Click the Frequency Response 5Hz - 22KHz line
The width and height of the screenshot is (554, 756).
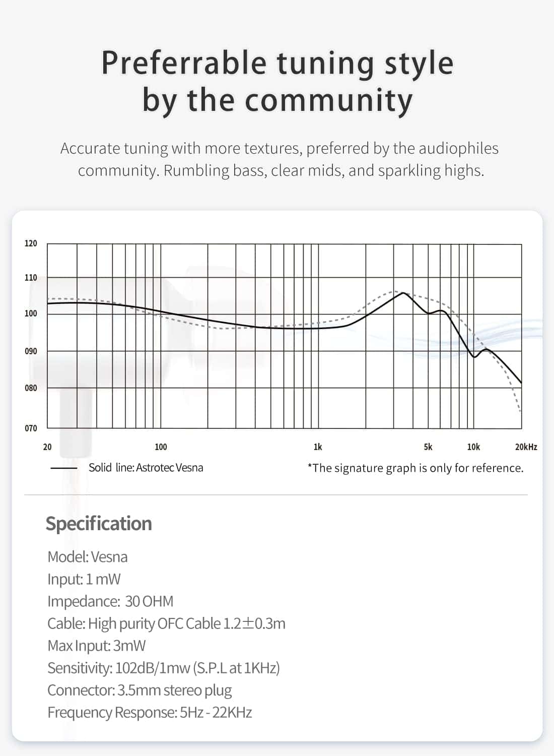click(x=150, y=712)
